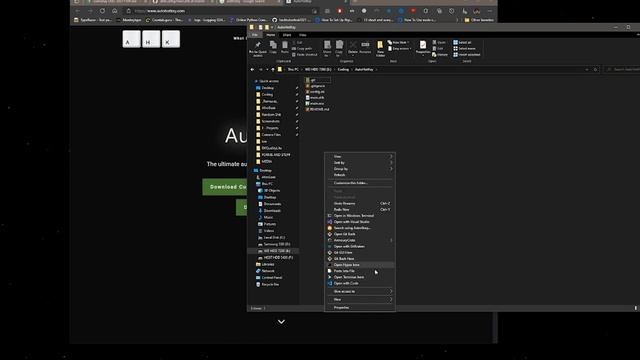Create a New folder from the ribbon
The height and width of the screenshot is (360, 640).
coord(380,48)
